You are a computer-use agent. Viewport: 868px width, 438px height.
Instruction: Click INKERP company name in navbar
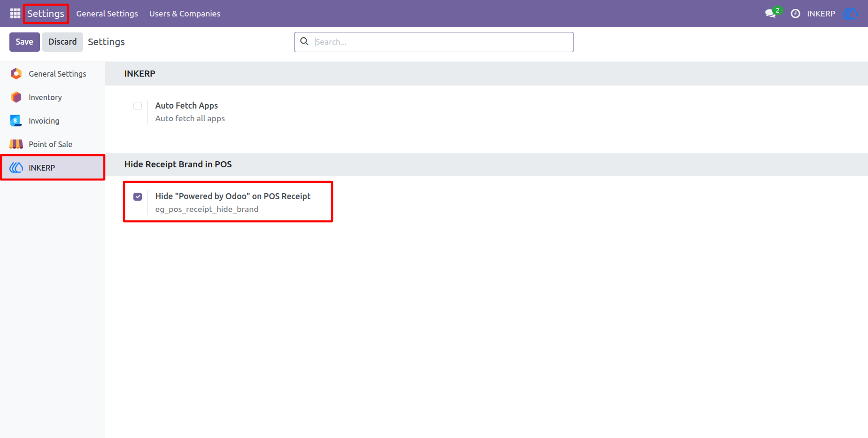point(821,14)
